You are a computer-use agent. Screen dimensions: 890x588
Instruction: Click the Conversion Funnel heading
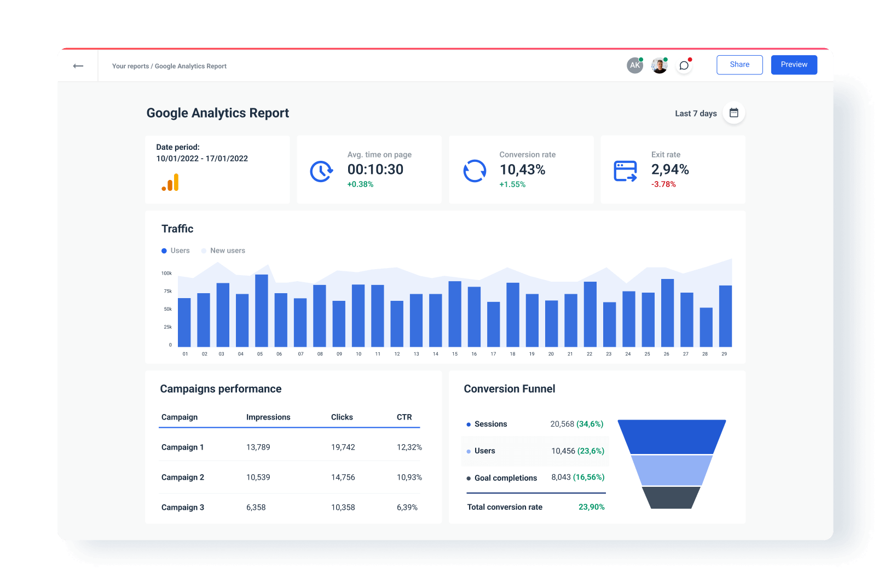coord(509,389)
